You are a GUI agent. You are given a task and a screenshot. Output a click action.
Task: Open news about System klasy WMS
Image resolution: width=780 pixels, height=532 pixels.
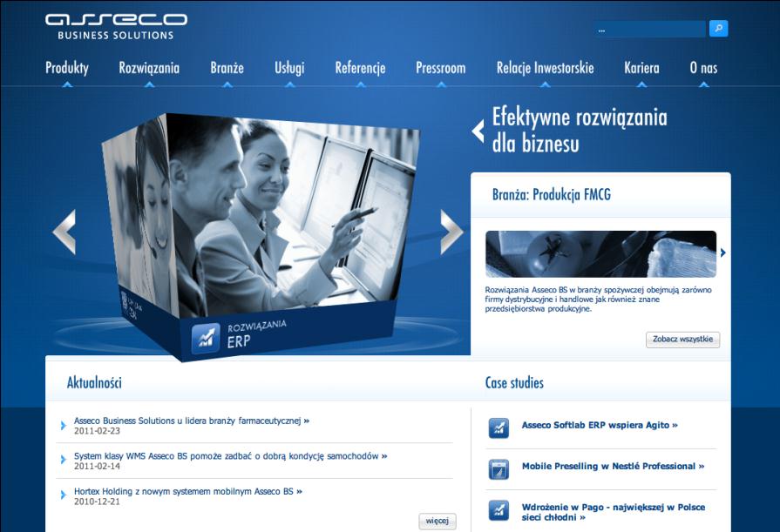point(230,456)
